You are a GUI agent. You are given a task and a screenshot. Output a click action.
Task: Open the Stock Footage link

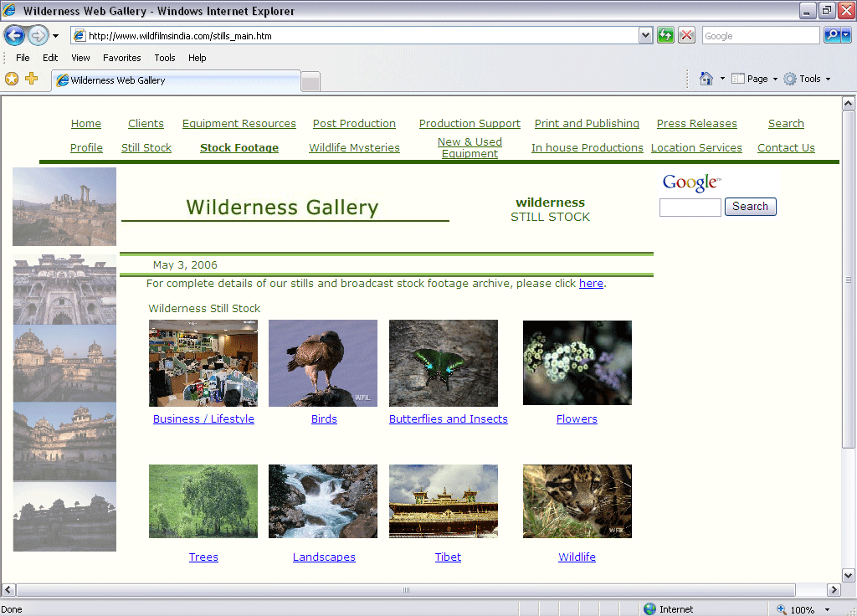click(239, 147)
